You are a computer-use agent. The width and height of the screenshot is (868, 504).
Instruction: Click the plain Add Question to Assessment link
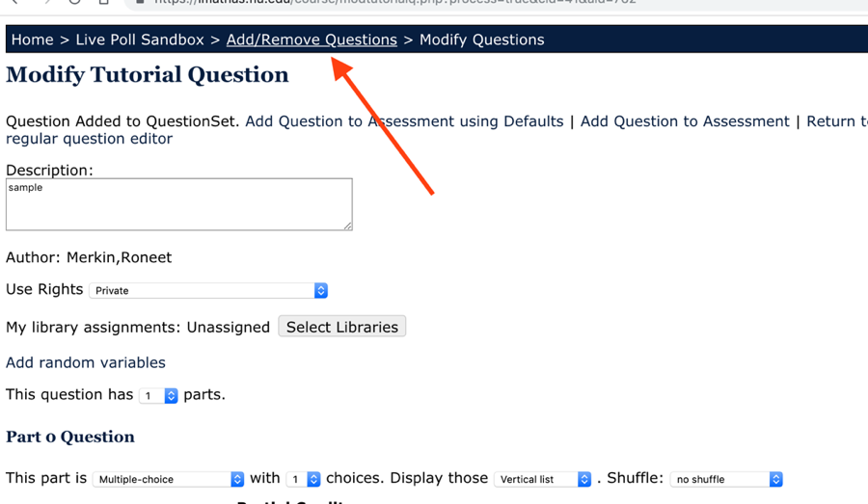tap(685, 121)
